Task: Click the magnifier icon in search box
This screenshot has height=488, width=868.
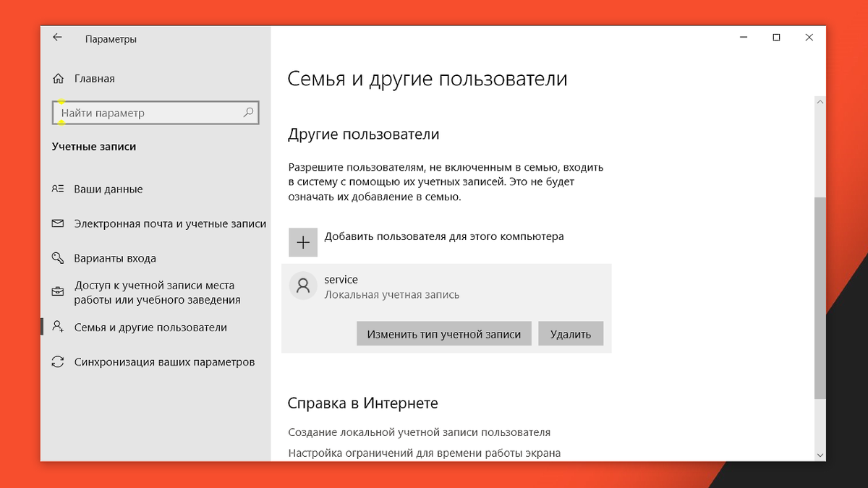Action: 248,113
